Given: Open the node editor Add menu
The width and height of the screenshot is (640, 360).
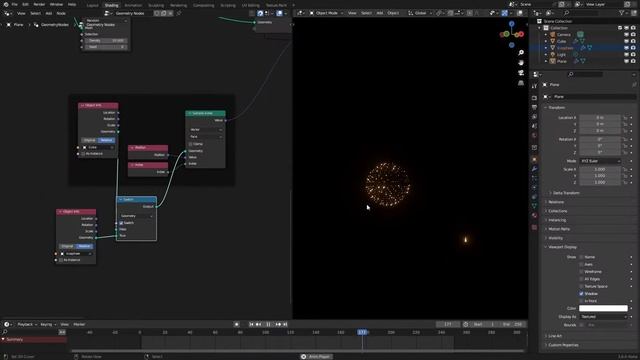Looking at the screenshot, I should (49, 13).
